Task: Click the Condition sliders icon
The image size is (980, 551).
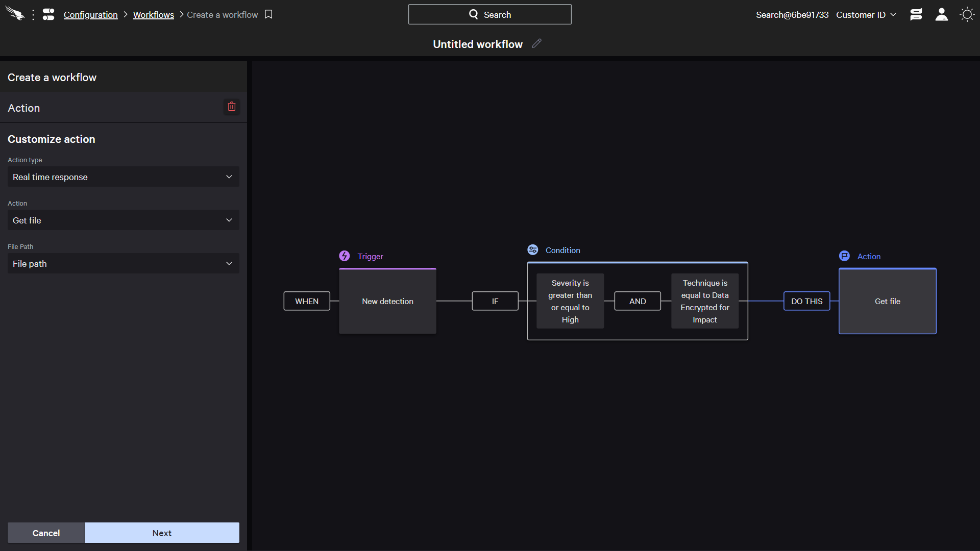Action: [533, 249]
